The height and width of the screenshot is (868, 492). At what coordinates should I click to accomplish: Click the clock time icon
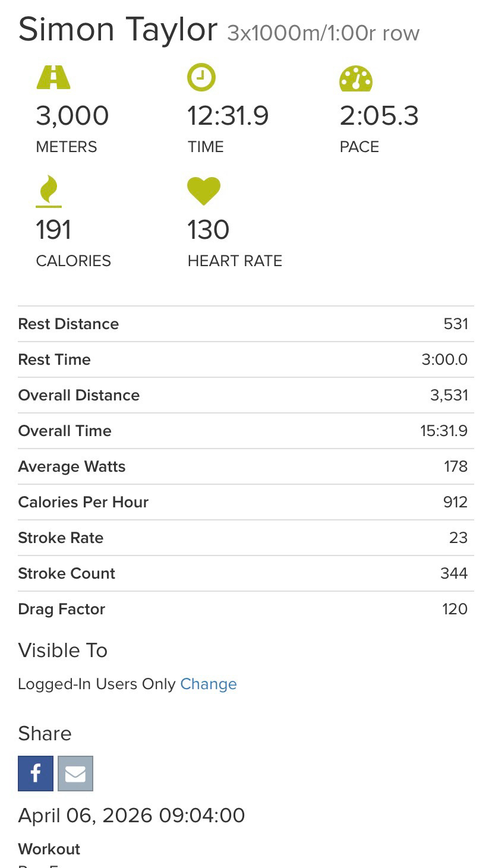201,78
